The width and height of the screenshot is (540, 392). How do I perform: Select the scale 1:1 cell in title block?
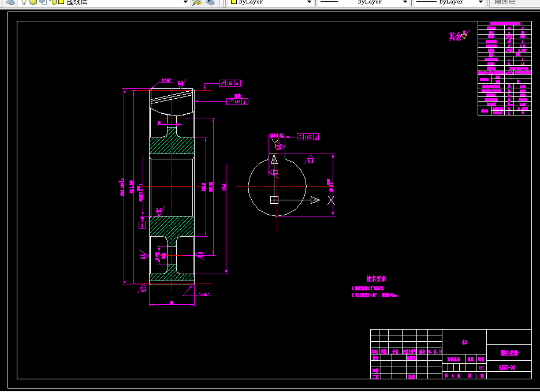coord(482,368)
